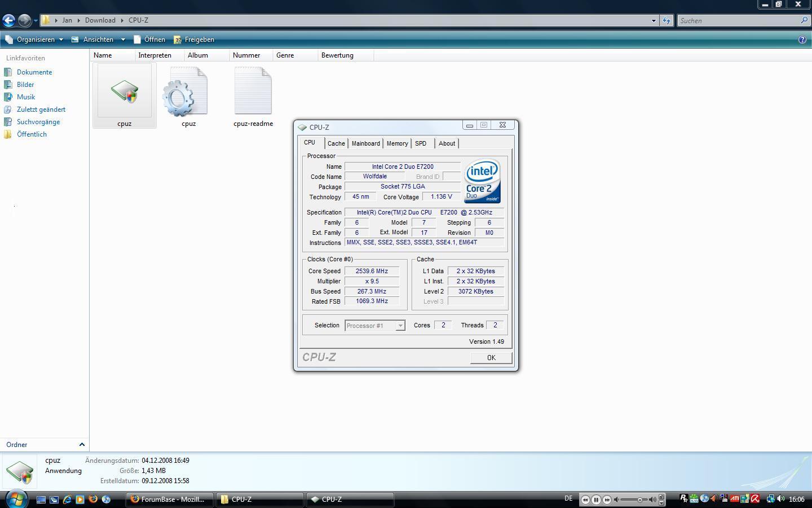Image resolution: width=812 pixels, height=508 pixels.
Task: Skip to next track in media toolbar
Action: point(607,500)
